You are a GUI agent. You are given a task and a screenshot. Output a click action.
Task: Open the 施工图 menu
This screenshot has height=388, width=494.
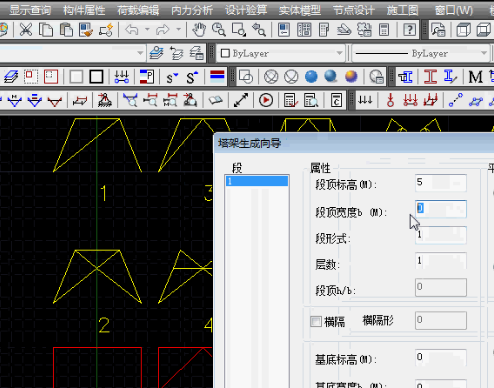click(402, 11)
